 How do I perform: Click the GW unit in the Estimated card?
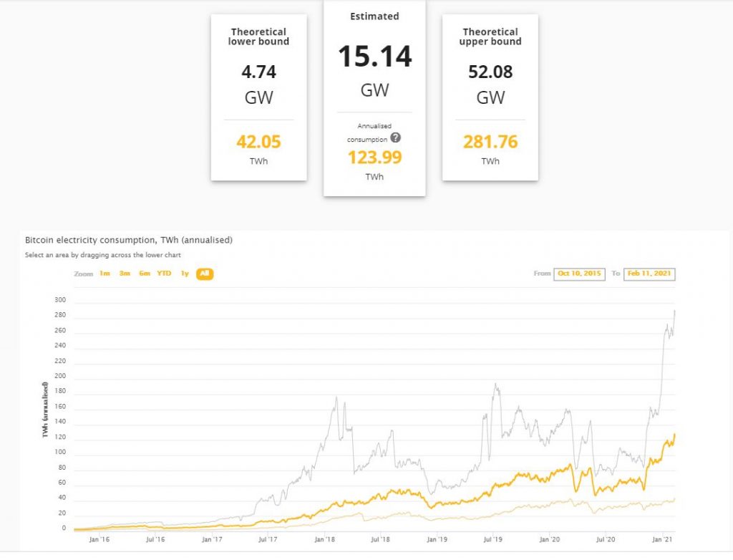pos(374,90)
